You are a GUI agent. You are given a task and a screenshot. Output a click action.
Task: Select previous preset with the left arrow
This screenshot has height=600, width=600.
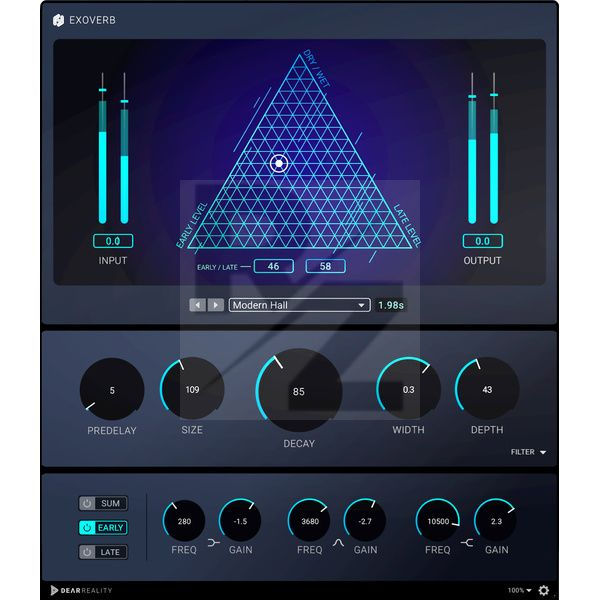pos(197,305)
